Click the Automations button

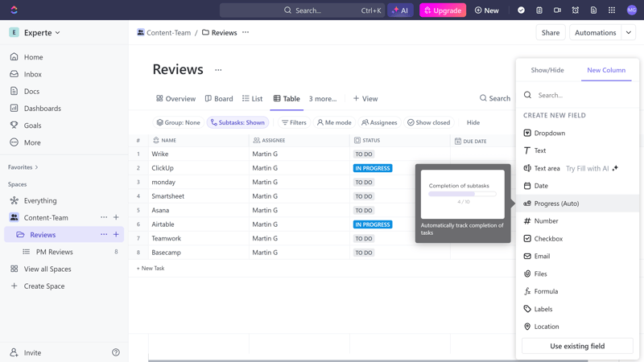coord(595,32)
